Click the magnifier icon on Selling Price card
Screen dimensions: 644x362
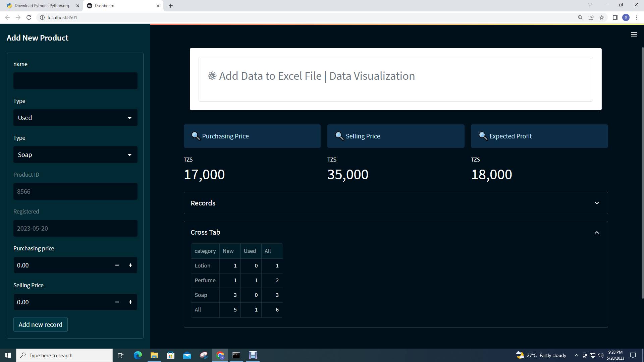[339, 136]
